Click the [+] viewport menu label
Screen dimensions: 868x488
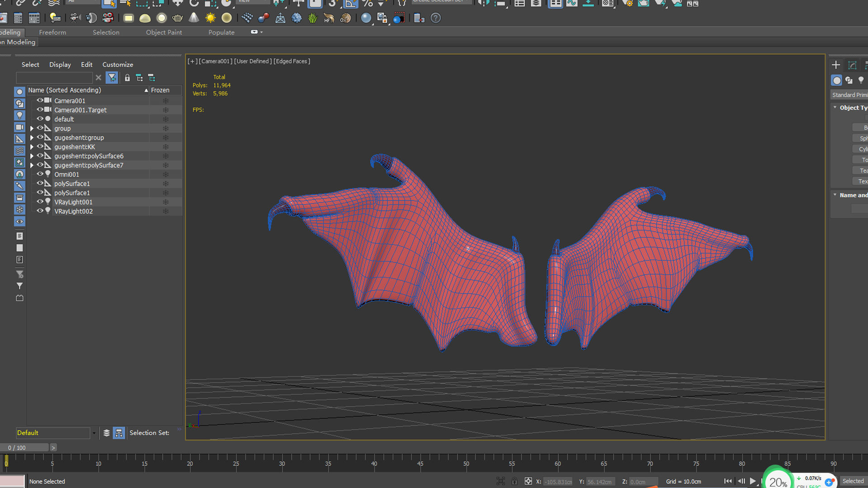[193, 61]
